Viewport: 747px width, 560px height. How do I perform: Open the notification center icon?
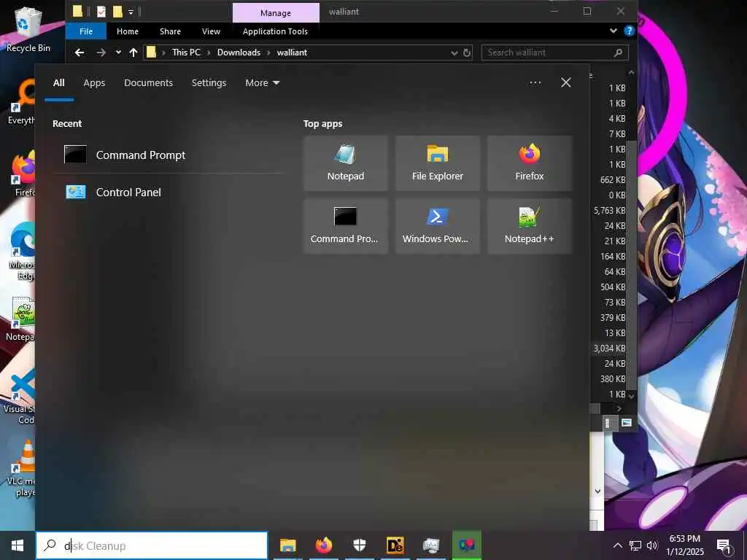[x=724, y=545]
